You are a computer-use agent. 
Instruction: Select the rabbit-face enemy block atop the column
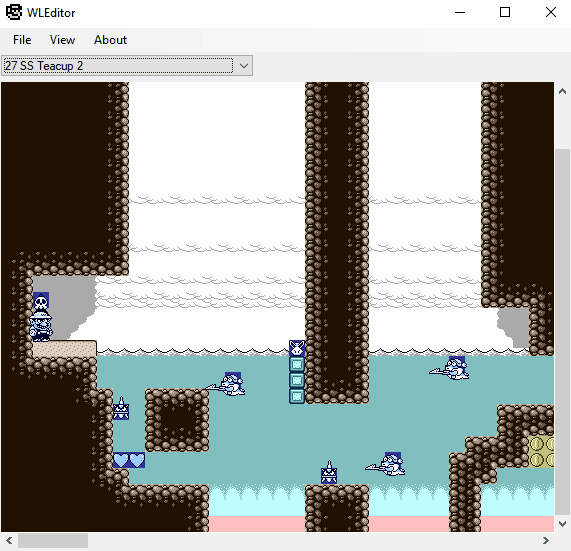(x=297, y=348)
